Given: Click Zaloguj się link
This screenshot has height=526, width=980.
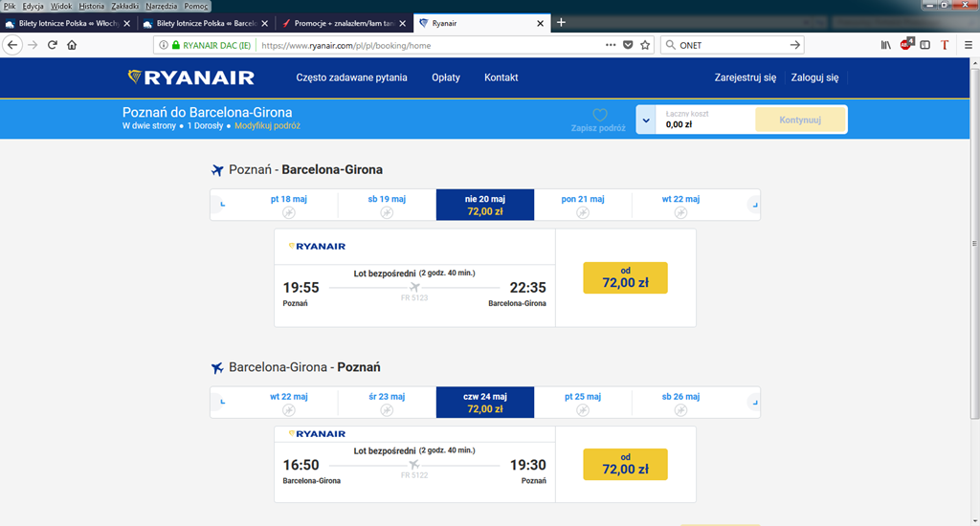Looking at the screenshot, I should [x=814, y=77].
